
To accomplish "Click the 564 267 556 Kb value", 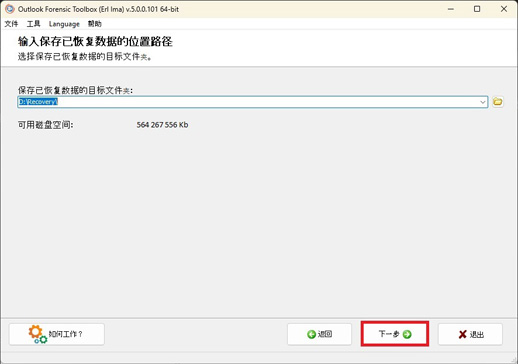I will coord(162,125).
